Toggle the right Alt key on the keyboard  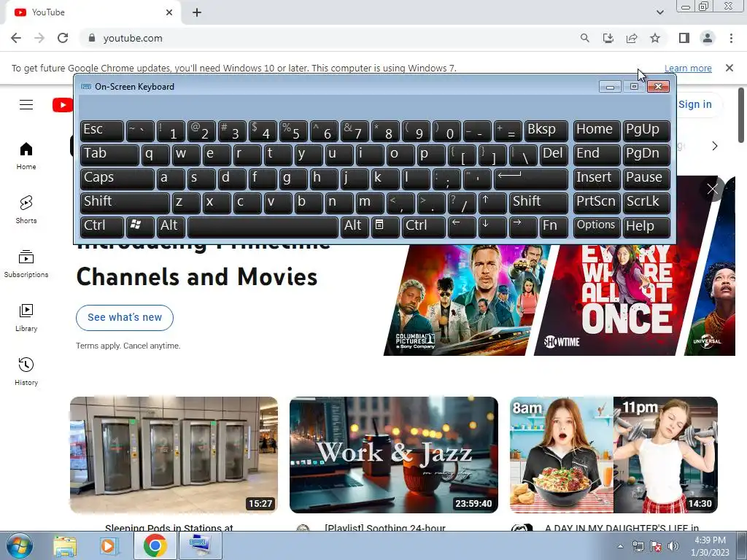[355, 226]
